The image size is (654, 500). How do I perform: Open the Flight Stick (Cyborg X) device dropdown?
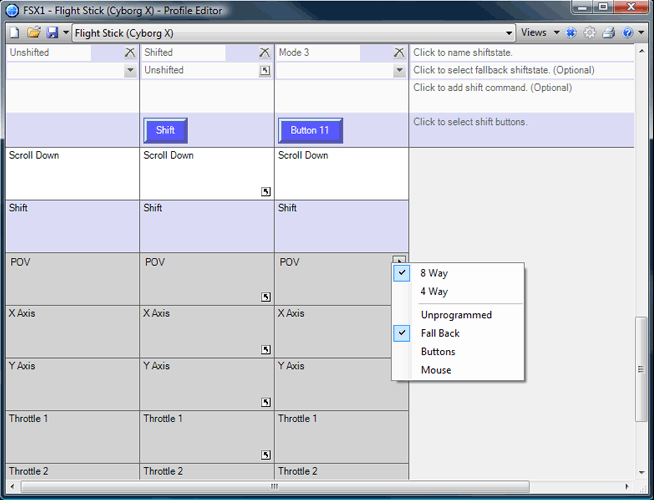[509, 33]
